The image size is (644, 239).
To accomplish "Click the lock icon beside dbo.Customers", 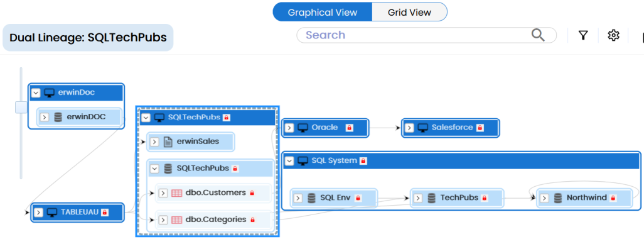I will pyautogui.click(x=252, y=193).
